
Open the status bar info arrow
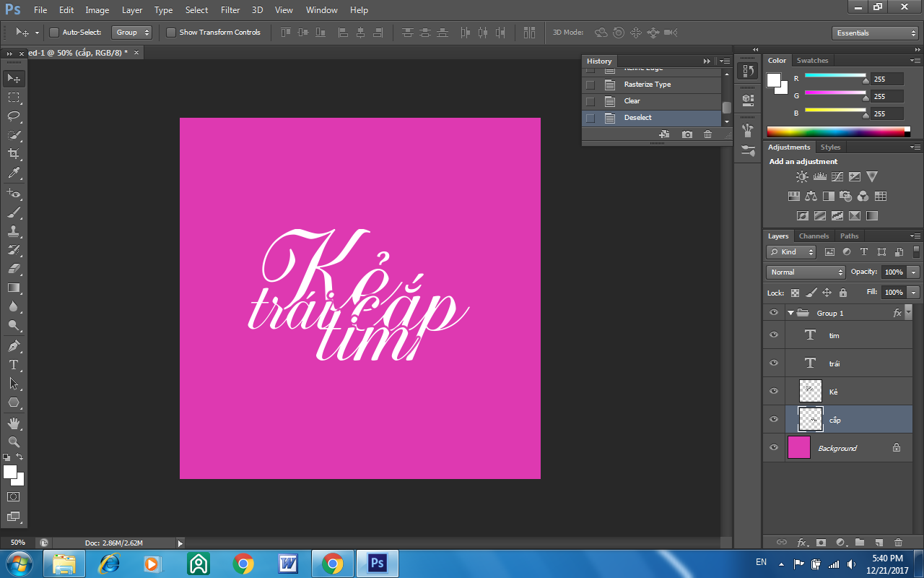click(x=180, y=543)
